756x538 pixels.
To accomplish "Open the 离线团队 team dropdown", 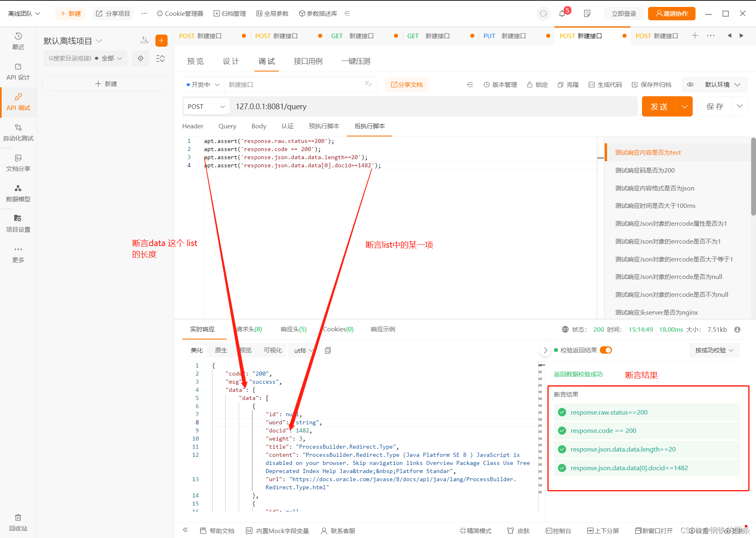I will click(24, 13).
